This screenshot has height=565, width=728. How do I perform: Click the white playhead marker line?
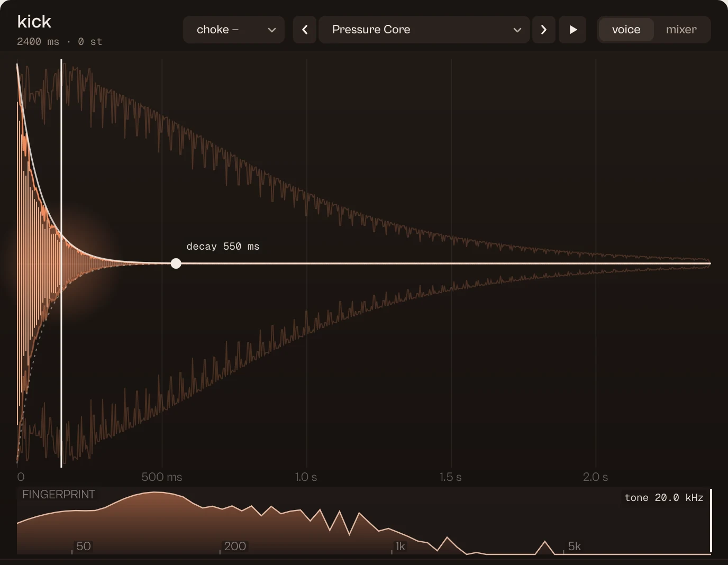tap(61, 263)
